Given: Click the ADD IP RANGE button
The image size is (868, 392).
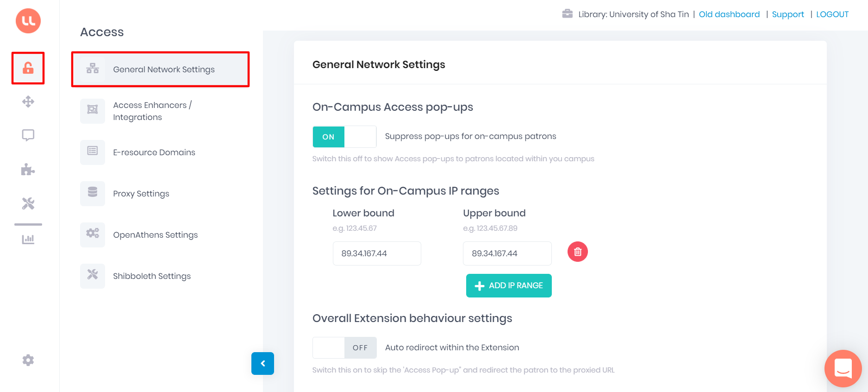Looking at the screenshot, I should point(508,285).
